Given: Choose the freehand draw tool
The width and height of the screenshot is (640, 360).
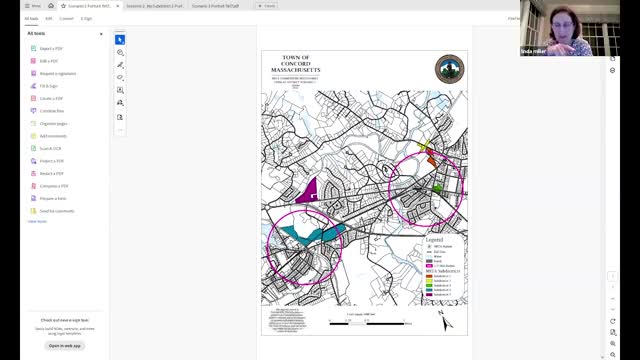Looking at the screenshot, I should tap(120, 78).
